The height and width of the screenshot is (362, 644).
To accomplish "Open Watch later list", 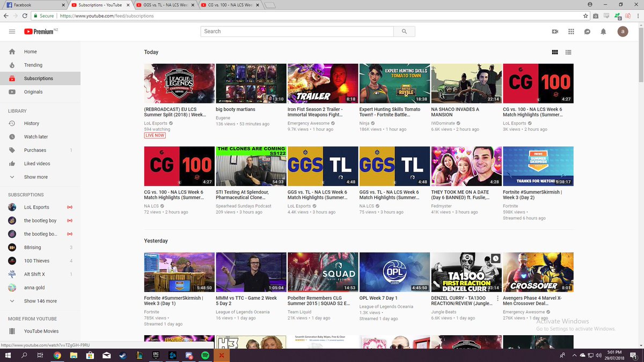I will 40,137.
